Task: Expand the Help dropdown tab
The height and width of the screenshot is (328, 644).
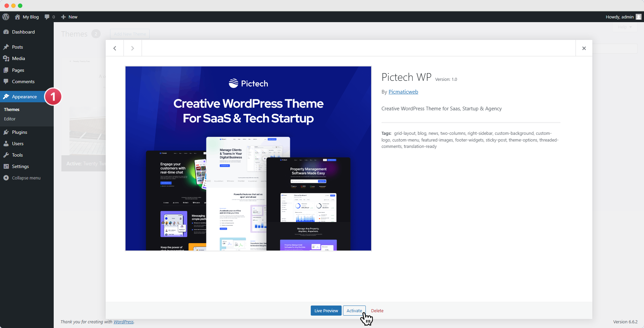Action: [625, 27]
